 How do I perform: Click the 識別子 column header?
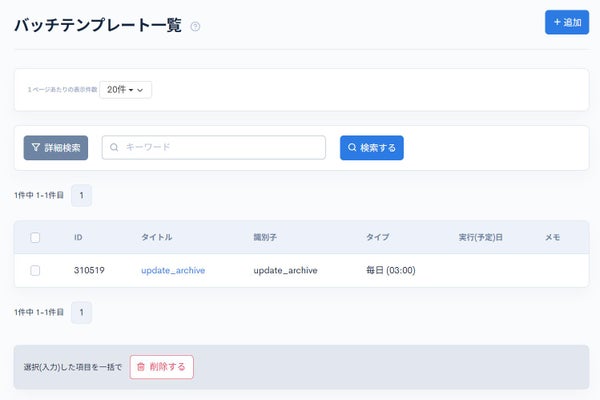click(x=265, y=237)
